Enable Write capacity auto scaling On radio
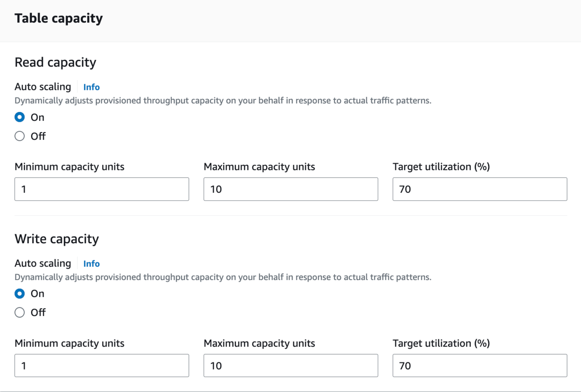This screenshot has height=392, width=581. (20, 294)
